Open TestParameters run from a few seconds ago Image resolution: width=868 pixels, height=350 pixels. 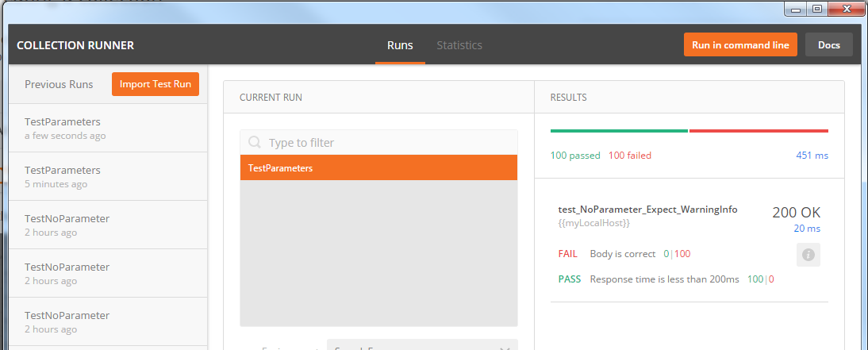pyautogui.click(x=109, y=128)
